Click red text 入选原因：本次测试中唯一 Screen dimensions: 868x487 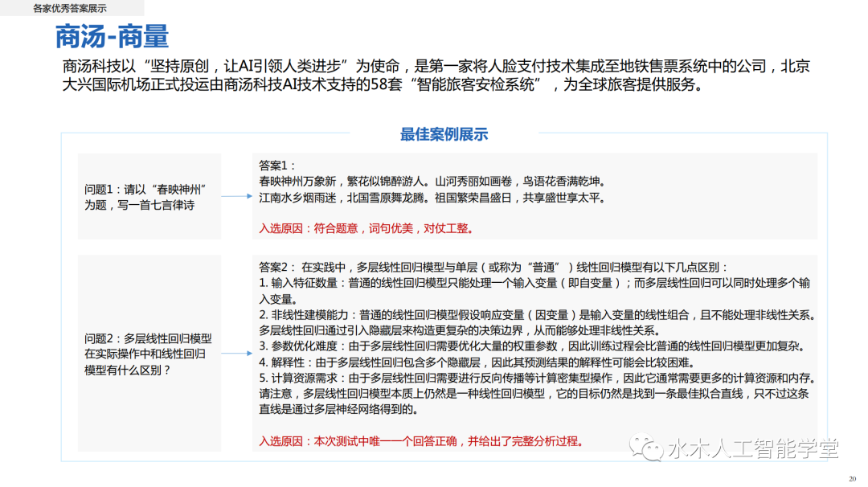pos(420,441)
